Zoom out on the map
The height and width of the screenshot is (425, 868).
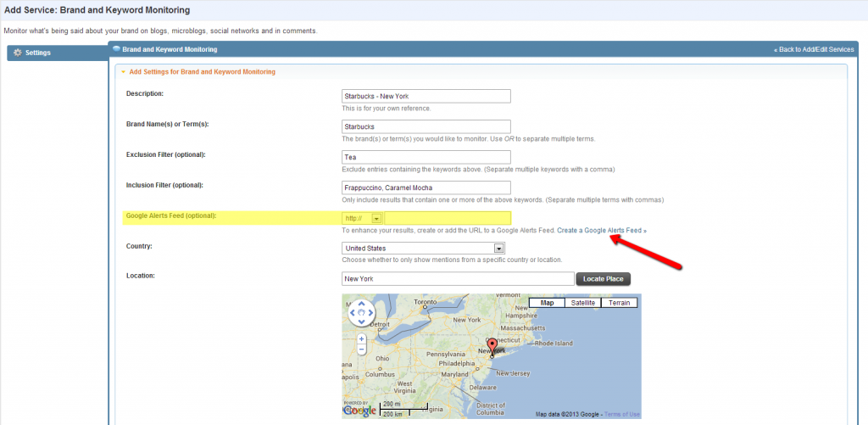[361, 350]
